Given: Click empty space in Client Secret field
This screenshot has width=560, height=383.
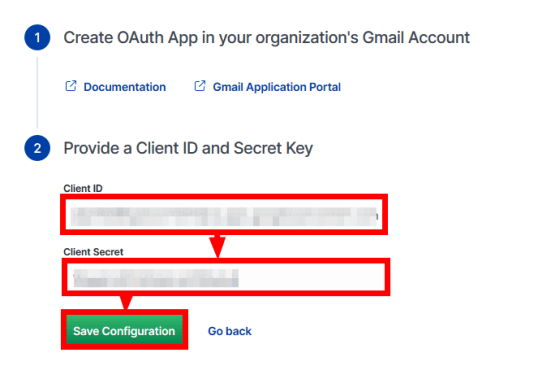Looking at the screenshot, I should coord(311,277).
